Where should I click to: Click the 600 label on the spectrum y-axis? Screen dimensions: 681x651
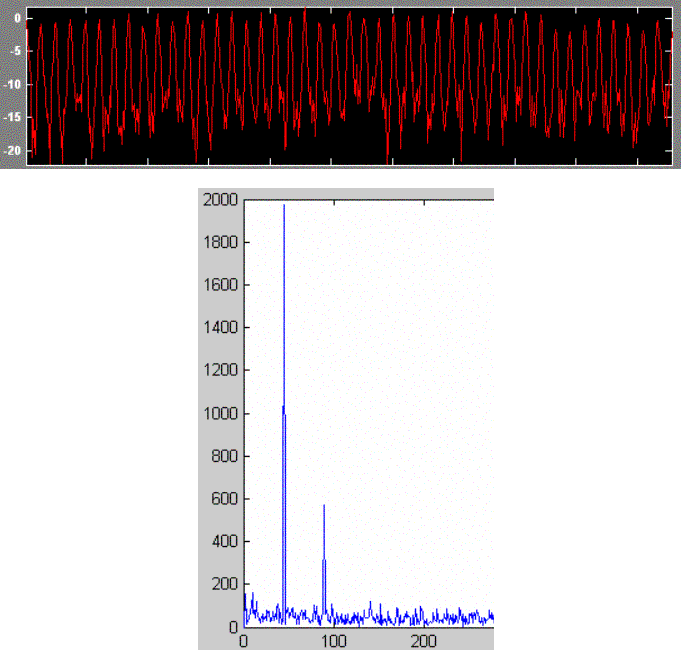click(x=225, y=499)
